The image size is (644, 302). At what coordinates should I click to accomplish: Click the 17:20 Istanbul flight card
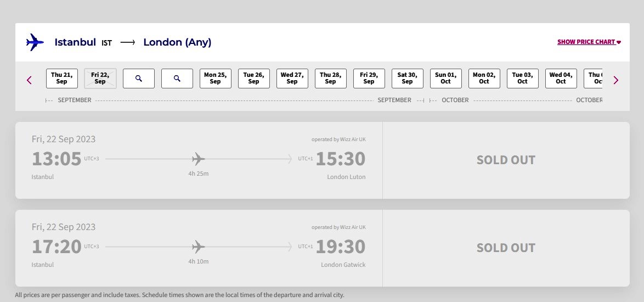pyautogui.click(x=323, y=248)
